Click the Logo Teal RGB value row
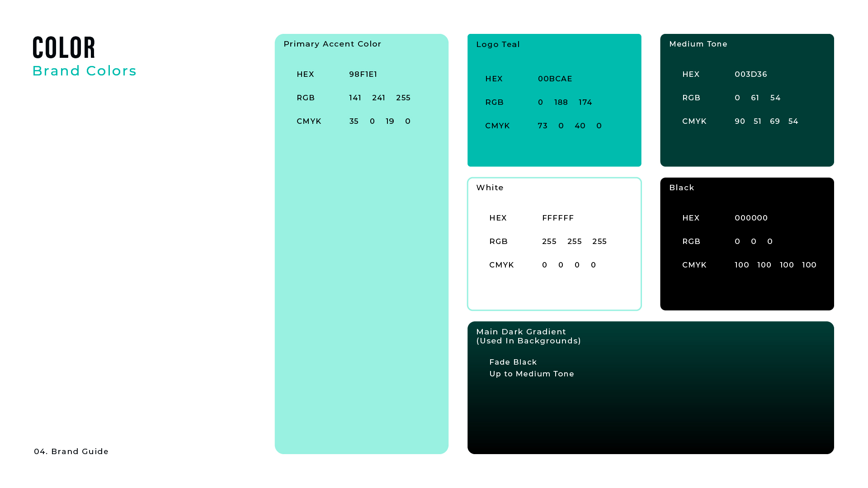 pos(565,102)
